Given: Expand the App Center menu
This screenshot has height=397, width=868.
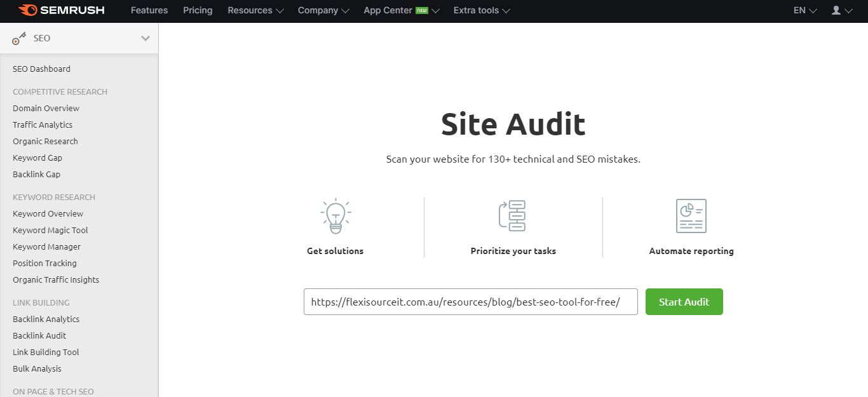Looking at the screenshot, I should click(x=402, y=10).
